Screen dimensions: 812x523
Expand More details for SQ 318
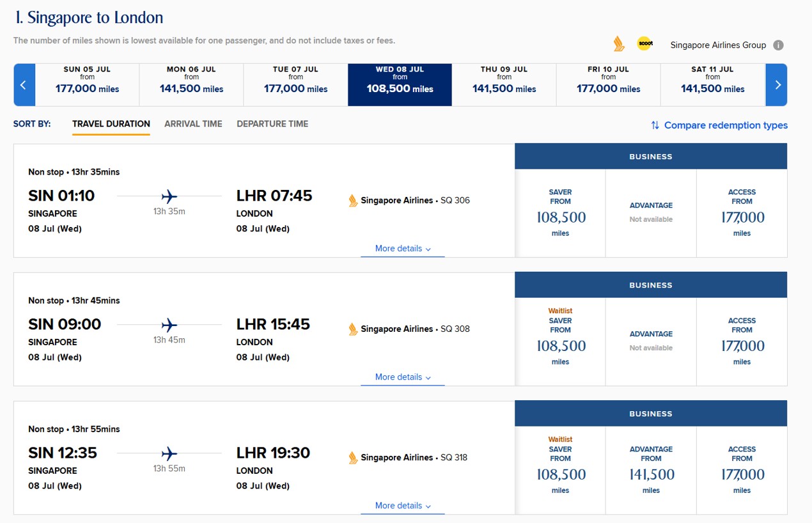[402, 506]
